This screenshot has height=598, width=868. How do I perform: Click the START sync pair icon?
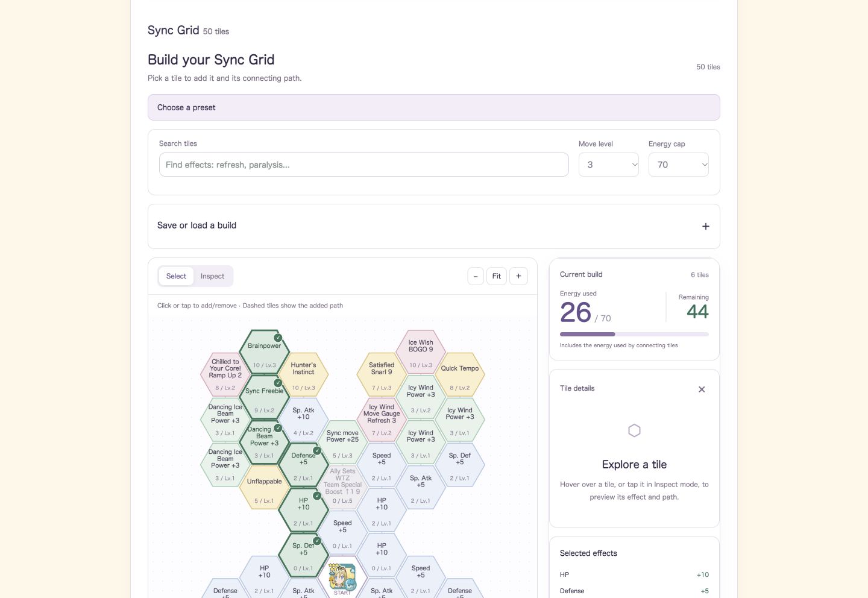(x=342, y=578)
